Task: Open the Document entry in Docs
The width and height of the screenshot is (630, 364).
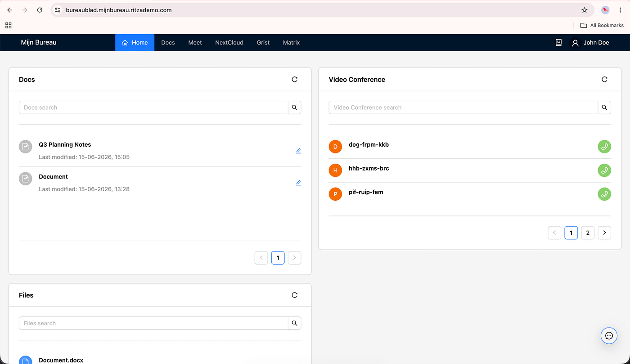Action: (53, 176)
